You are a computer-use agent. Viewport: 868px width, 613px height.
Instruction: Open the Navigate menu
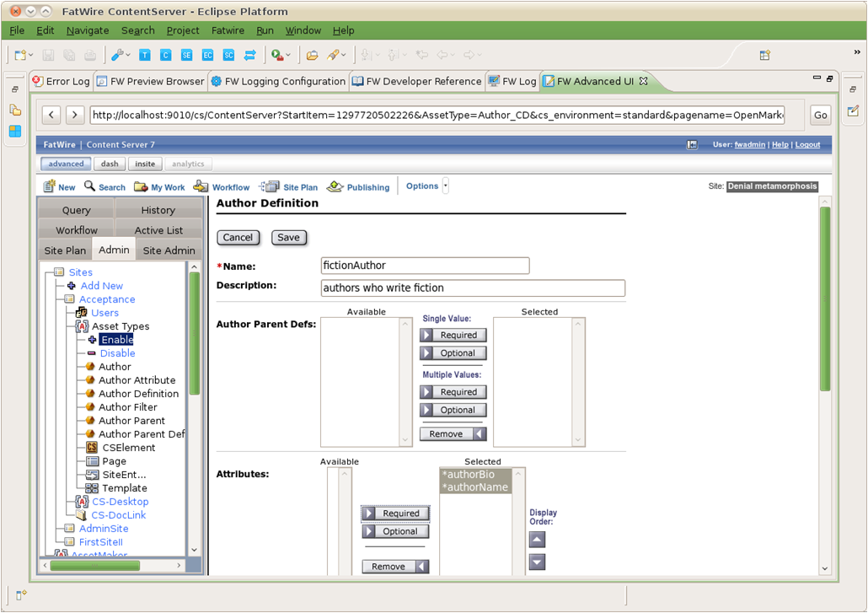(x=88, y=30)
